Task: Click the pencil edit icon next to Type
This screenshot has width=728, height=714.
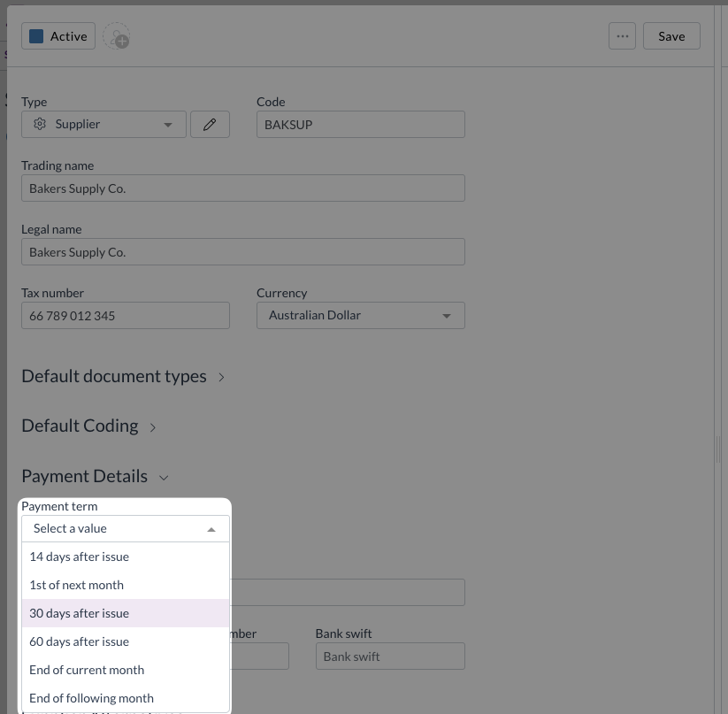Action: pos(210,125)
